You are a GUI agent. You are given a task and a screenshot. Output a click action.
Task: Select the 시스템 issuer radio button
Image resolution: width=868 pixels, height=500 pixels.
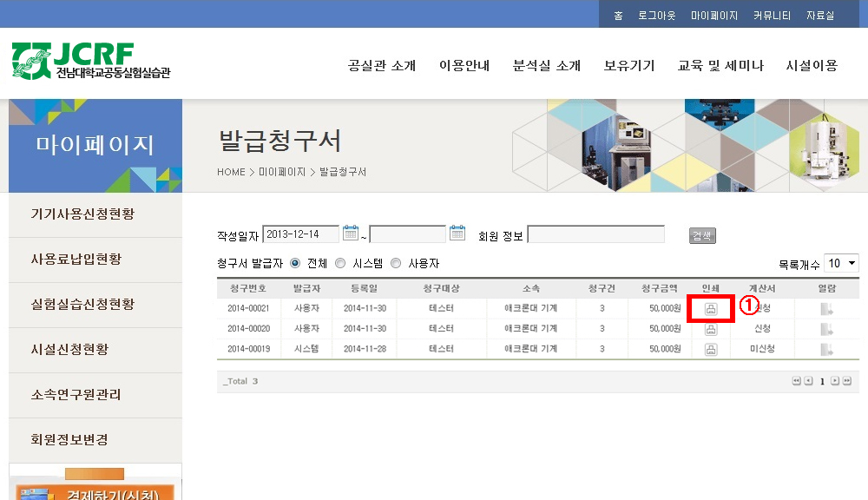[x=340, y=263]
